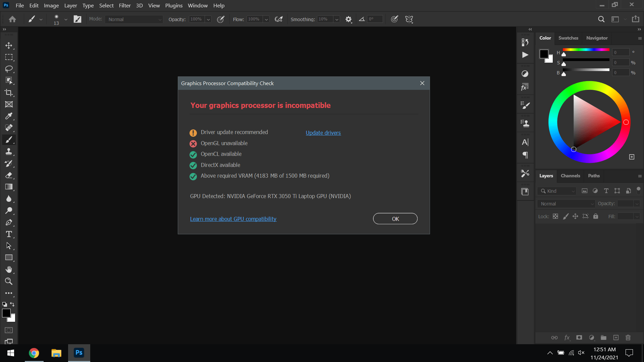Select the Eyedropper tool
644x362 pixels.
pos(9,116)
